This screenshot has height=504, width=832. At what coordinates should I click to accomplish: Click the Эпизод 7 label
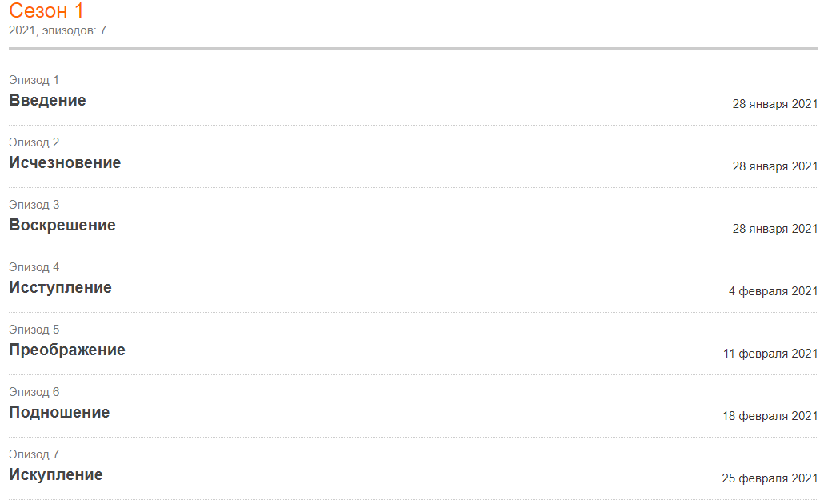[34, 454]
